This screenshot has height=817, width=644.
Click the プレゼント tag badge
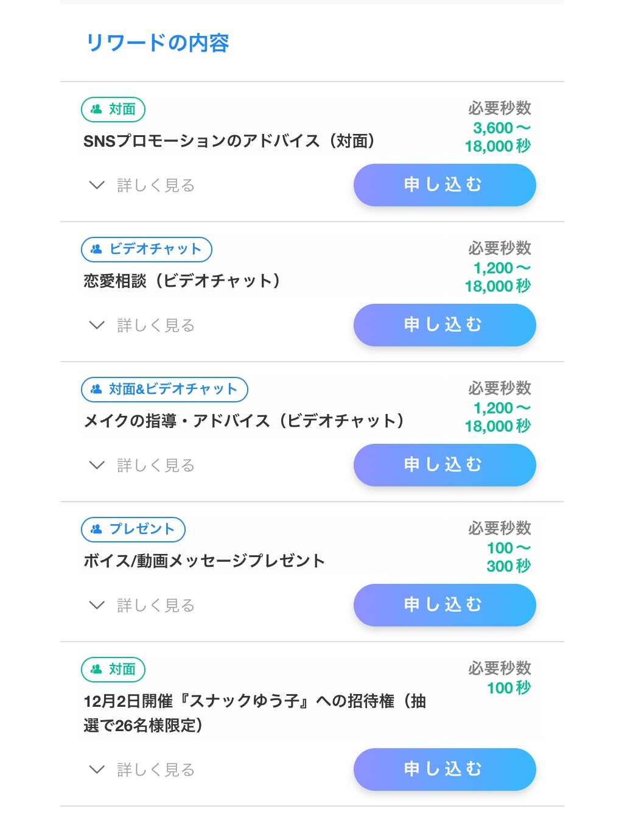[x=133, y=530]
